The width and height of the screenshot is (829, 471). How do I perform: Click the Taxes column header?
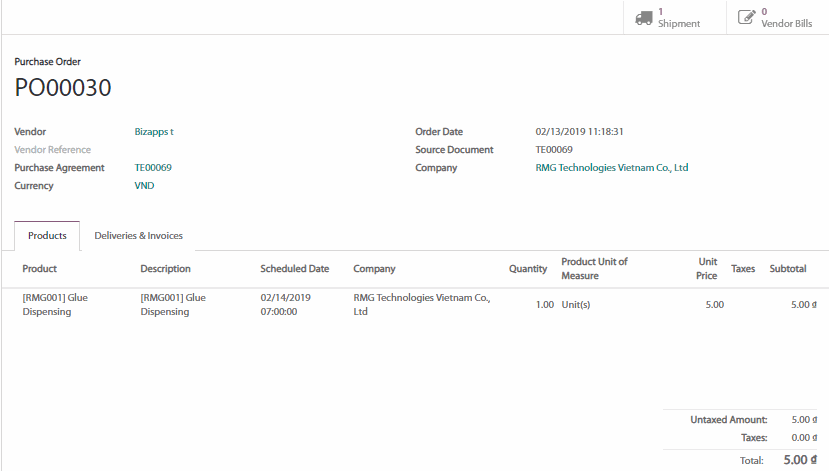click(x=743, y=269)
